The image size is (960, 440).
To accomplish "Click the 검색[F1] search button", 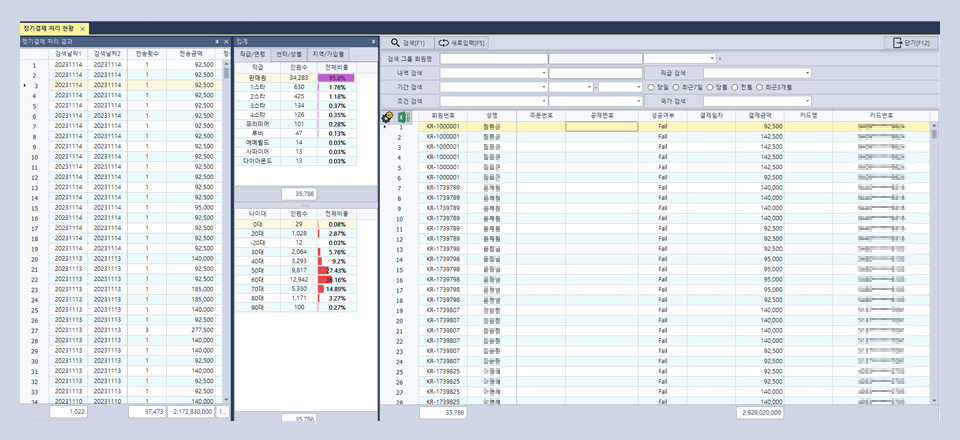I will [x=409, y=43].
